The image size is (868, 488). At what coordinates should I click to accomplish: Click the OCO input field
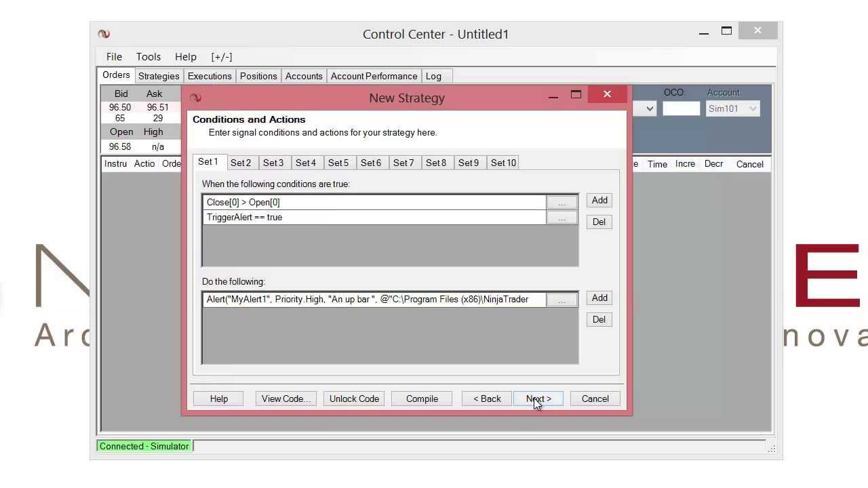[x=681, y=108]
